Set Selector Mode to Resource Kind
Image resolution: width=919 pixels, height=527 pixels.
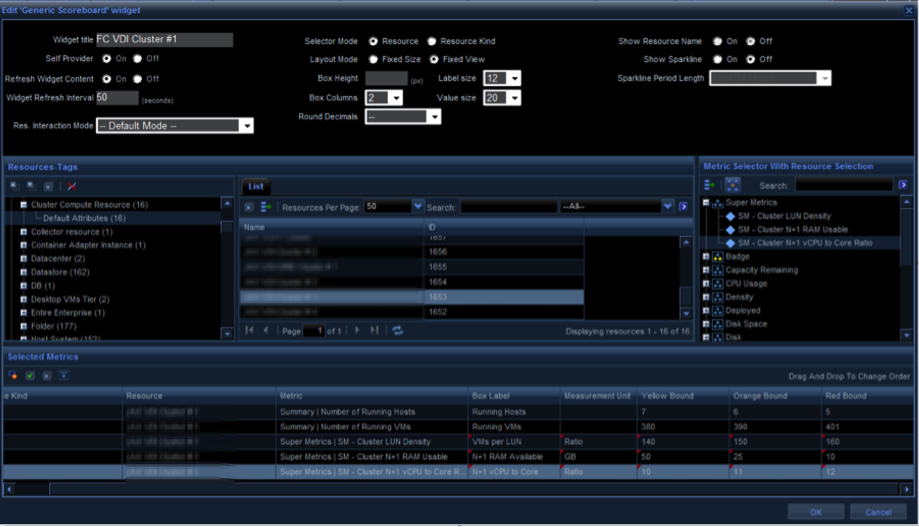[432, 42]
